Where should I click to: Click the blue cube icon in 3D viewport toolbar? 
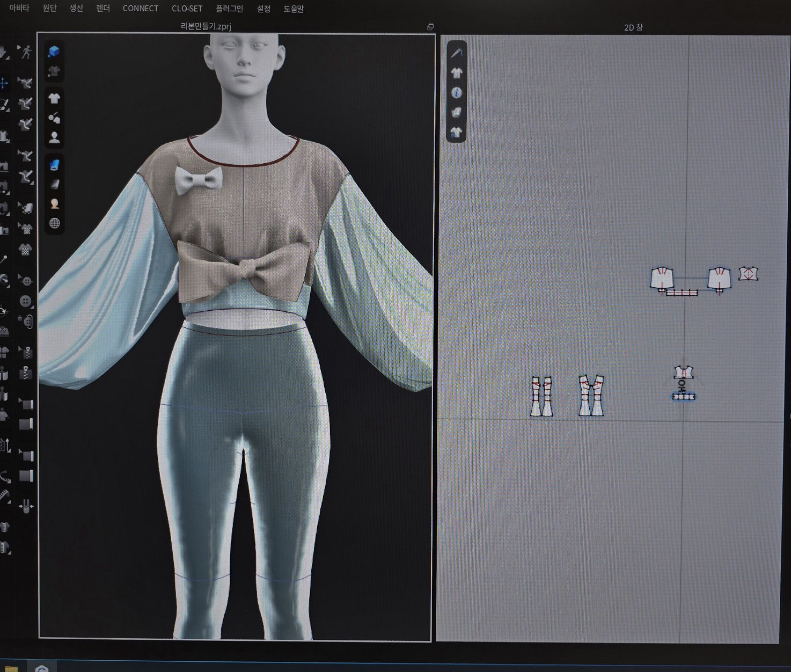click(x=54, y=52)
